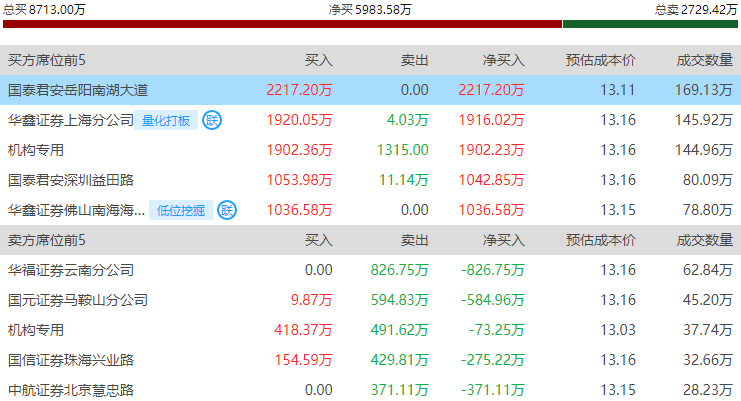The width and height of the screenshot is (741, 401).
Task: Click sell amount 4.03万
Action: pos(407,120)
